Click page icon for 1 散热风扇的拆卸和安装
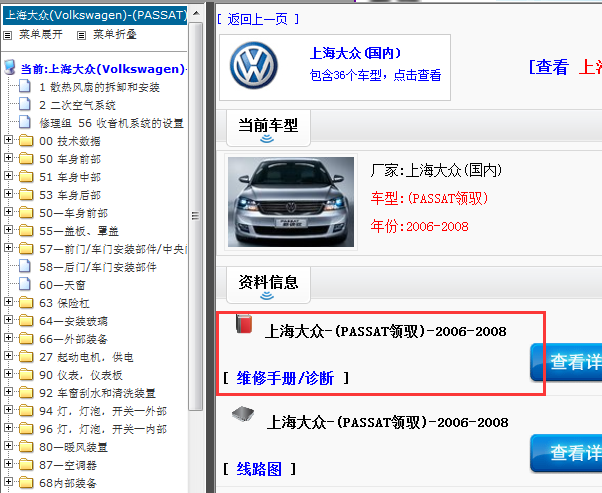This screenshot has height=493, width=602. pyautogui.click(x=25, y=86)
